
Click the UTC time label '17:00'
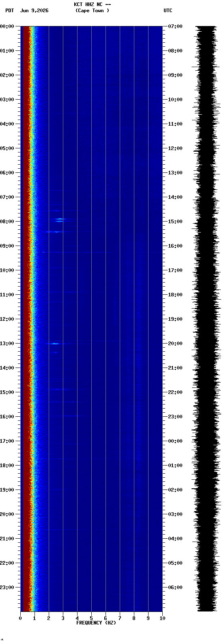175,270
